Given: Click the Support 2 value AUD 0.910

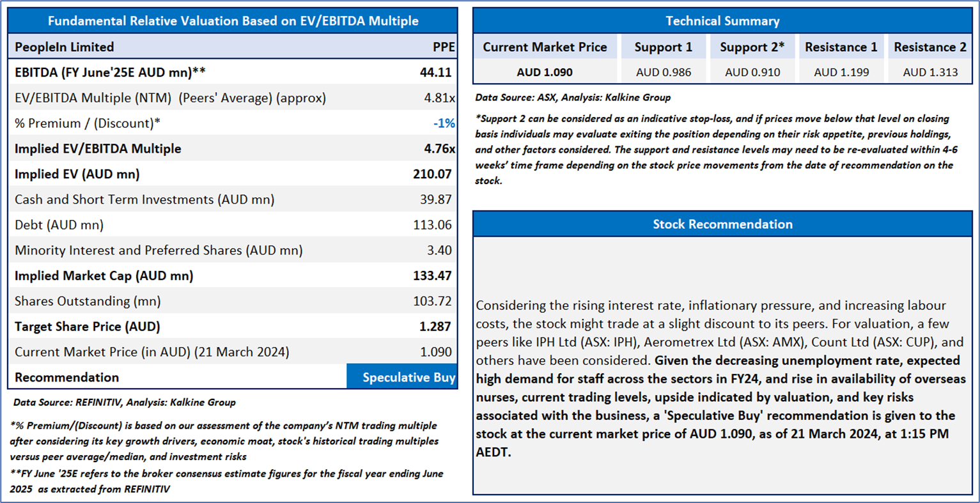Looking at the screenshot, I should (x=752, y=72).
